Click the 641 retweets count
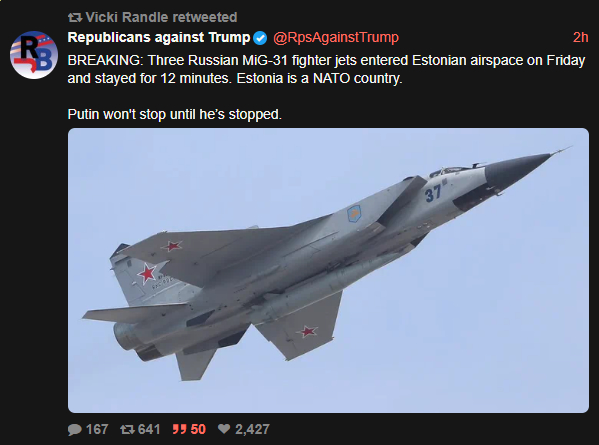 (149, 429)
